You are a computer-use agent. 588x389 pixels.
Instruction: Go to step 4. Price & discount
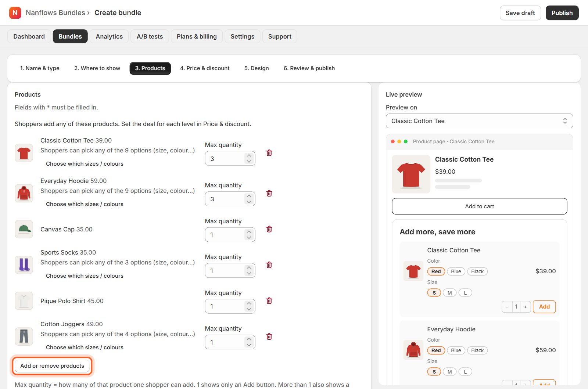coord(205,68)
